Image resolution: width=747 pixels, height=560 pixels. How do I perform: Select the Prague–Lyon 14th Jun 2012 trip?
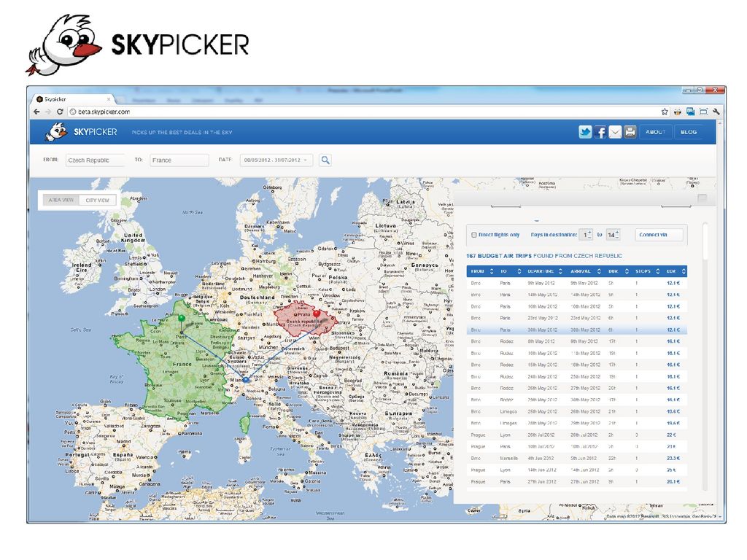point(577,470)
